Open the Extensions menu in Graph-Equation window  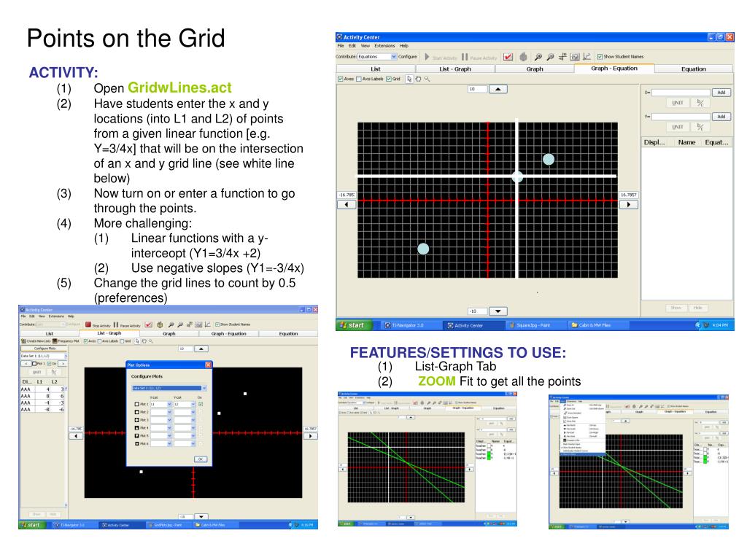coord(384,46)
